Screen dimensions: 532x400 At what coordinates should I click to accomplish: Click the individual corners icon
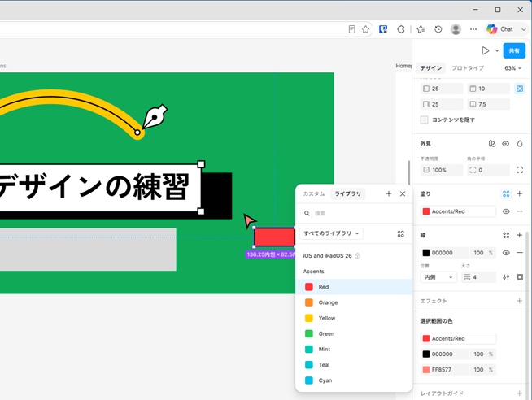520,170
